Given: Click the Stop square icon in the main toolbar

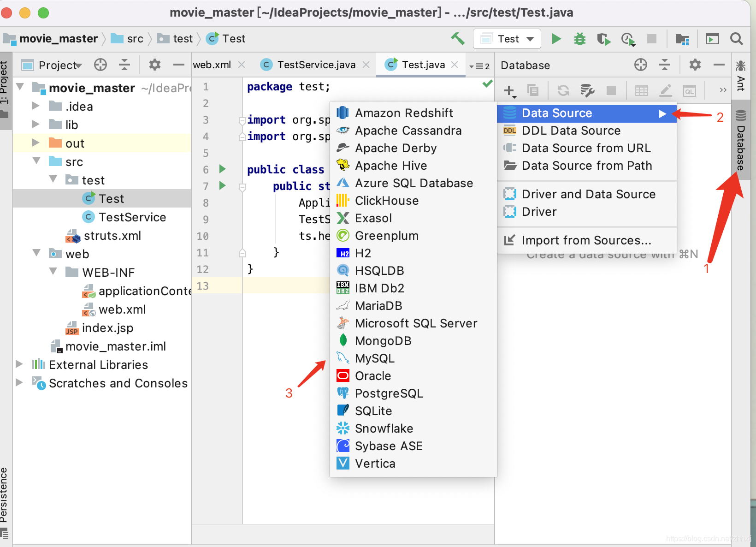Looking at the screenshot, I should click(x=651, y=39).
